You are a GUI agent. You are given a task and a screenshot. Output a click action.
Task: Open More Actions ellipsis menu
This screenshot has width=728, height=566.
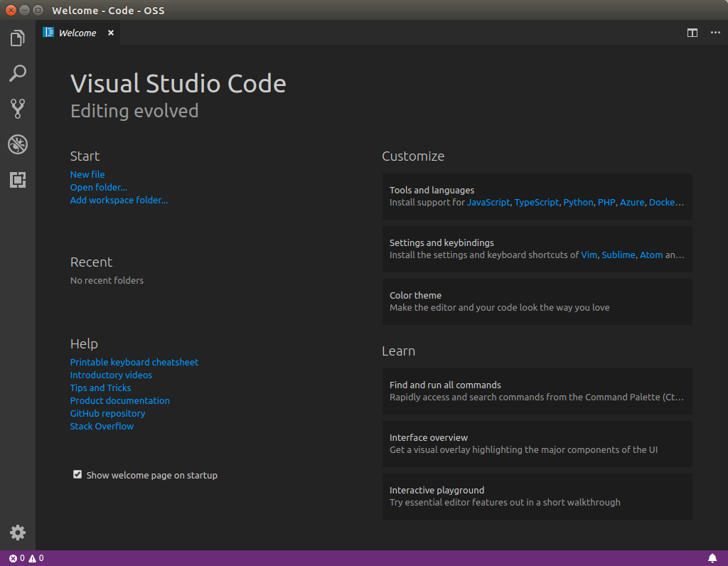point(715,33)
